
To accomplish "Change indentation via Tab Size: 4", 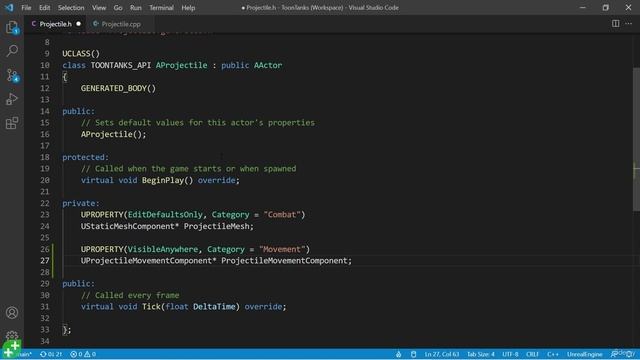I will pos(480,354).
